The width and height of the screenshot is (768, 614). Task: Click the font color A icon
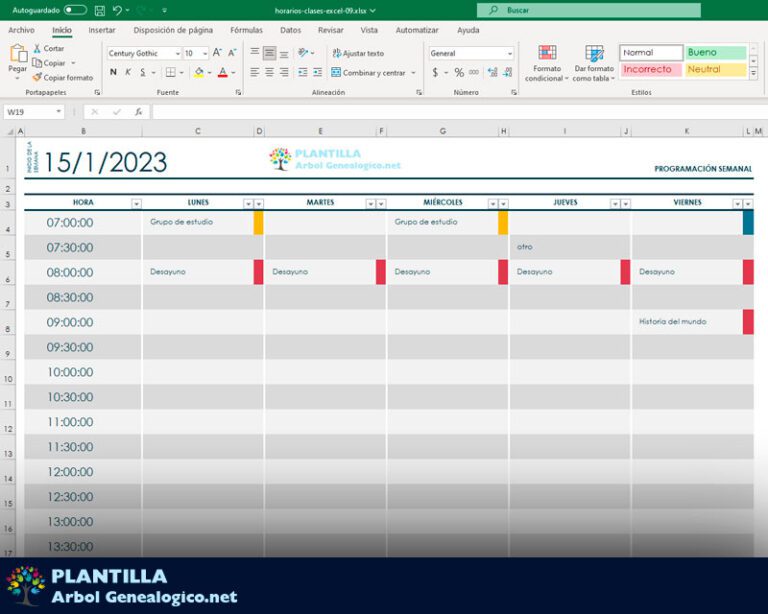(x=223, y=72)
